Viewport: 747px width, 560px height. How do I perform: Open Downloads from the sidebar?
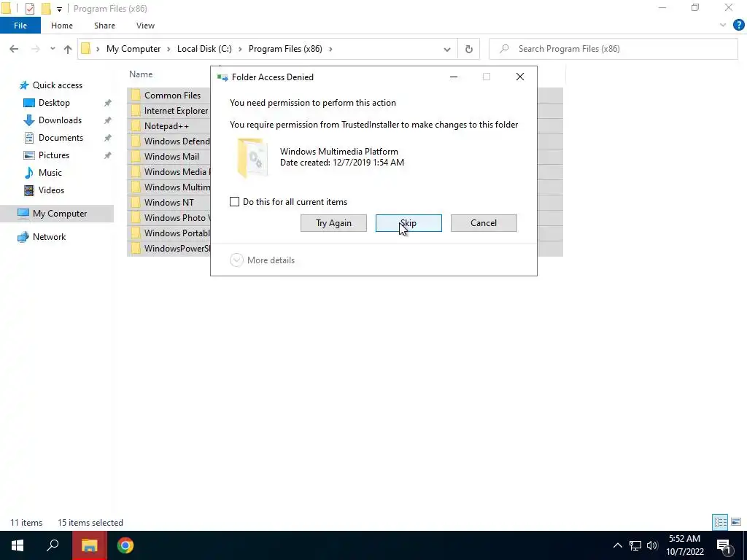tap(60, 120)
